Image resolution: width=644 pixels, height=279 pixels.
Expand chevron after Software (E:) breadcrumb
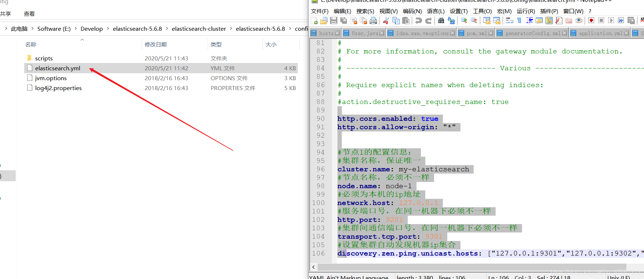(x=76, y=29)
